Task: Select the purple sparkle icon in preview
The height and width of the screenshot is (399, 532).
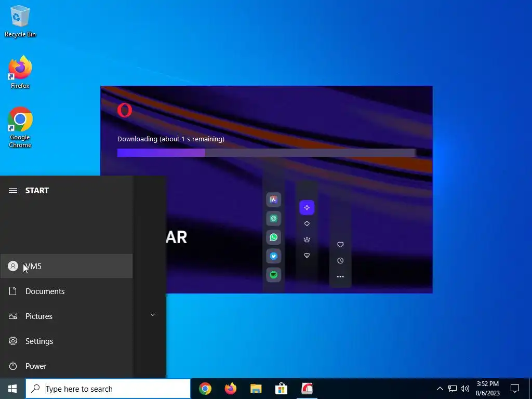Action: pyautogui.click(x=307, y=208)
